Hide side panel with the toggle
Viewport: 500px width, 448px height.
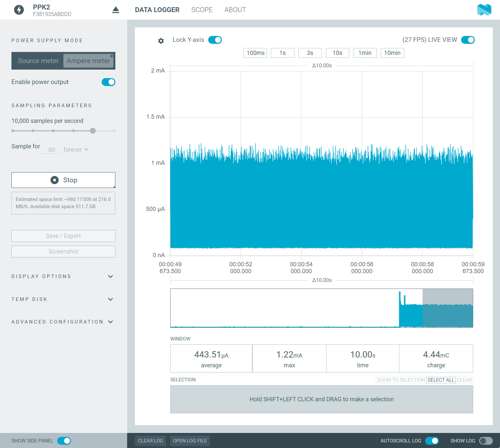[64, 441]
